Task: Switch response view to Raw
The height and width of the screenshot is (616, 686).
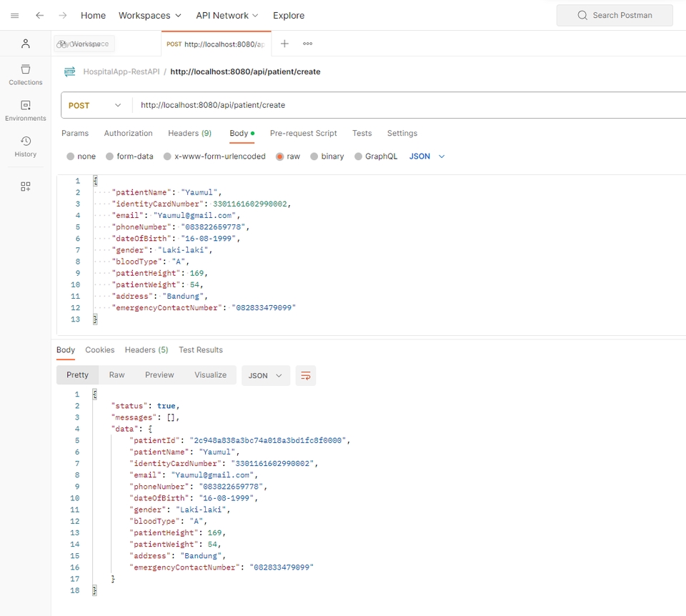Action: tap(116, 375)
